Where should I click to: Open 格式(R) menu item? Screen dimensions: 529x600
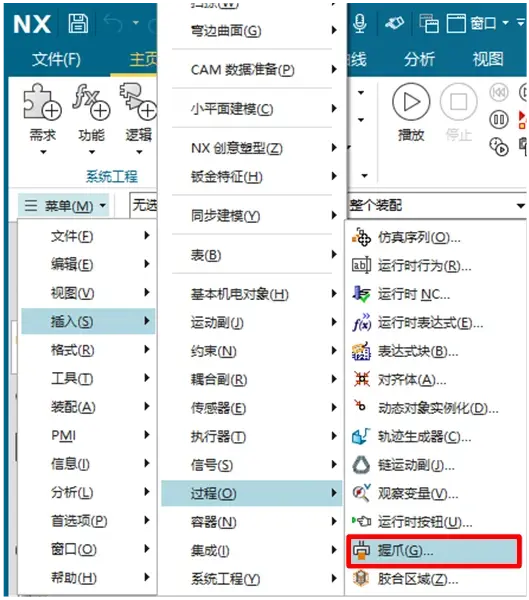coord(88,350)
